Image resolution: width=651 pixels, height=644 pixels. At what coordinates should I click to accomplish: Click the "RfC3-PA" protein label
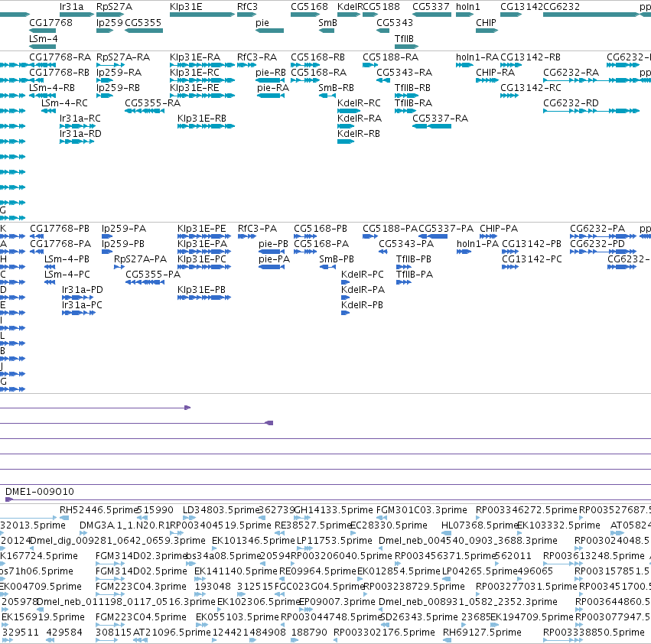[257, 229]
